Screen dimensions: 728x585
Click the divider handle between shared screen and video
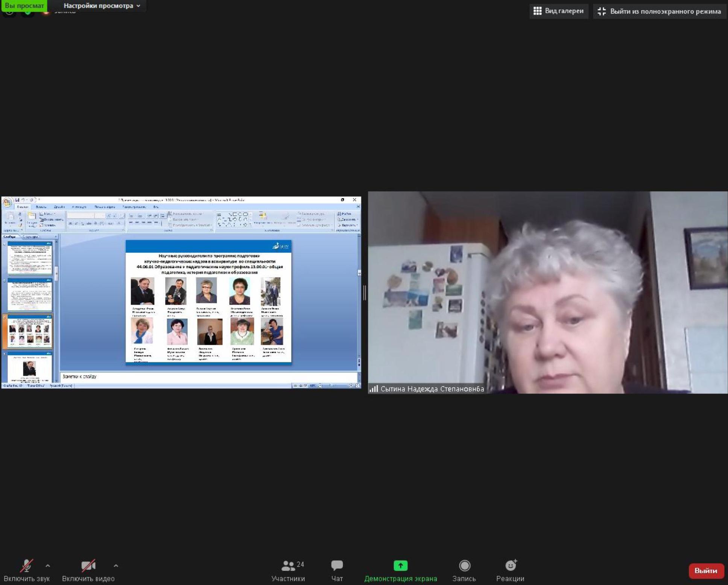coord(364,292)
